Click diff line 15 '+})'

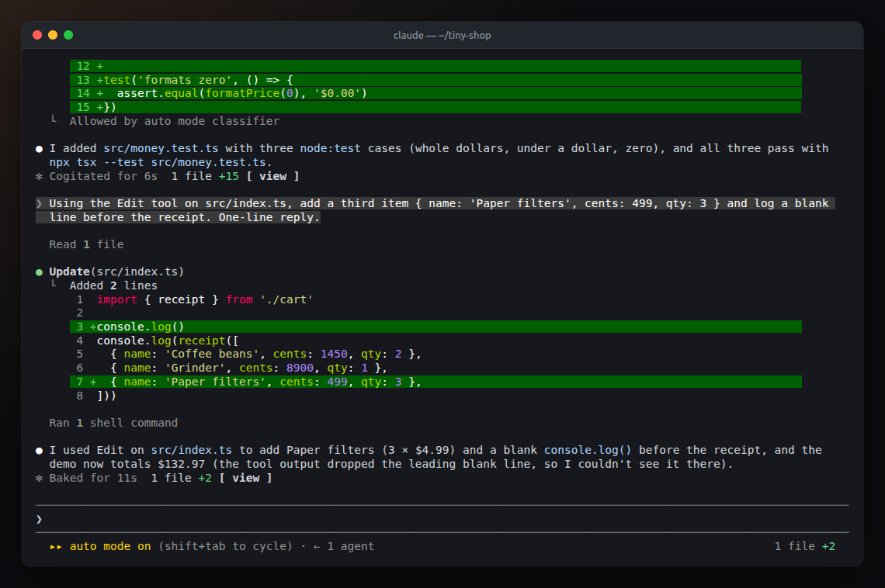436,107
